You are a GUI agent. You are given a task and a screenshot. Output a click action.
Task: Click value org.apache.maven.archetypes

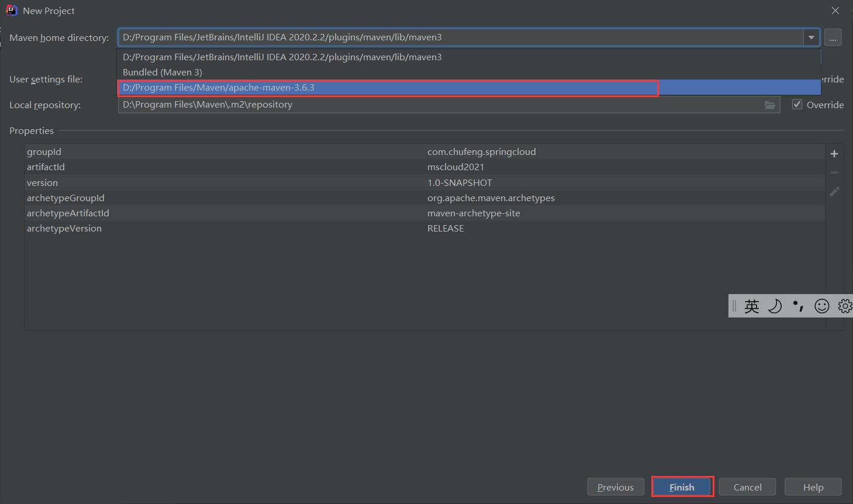click(491, 198)
